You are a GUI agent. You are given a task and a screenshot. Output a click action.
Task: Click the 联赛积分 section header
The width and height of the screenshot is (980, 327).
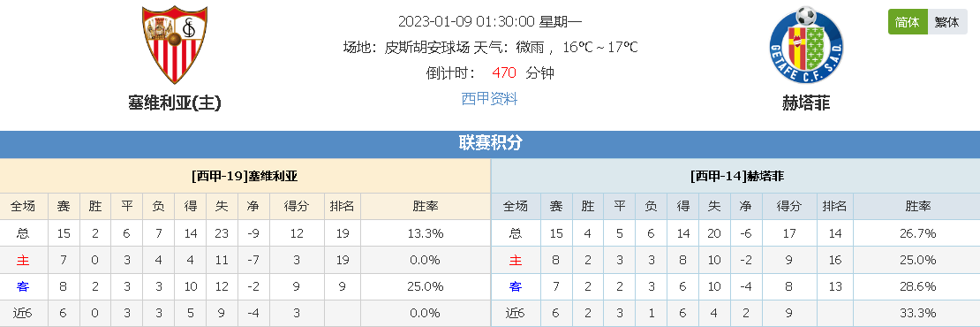point(490,143)
